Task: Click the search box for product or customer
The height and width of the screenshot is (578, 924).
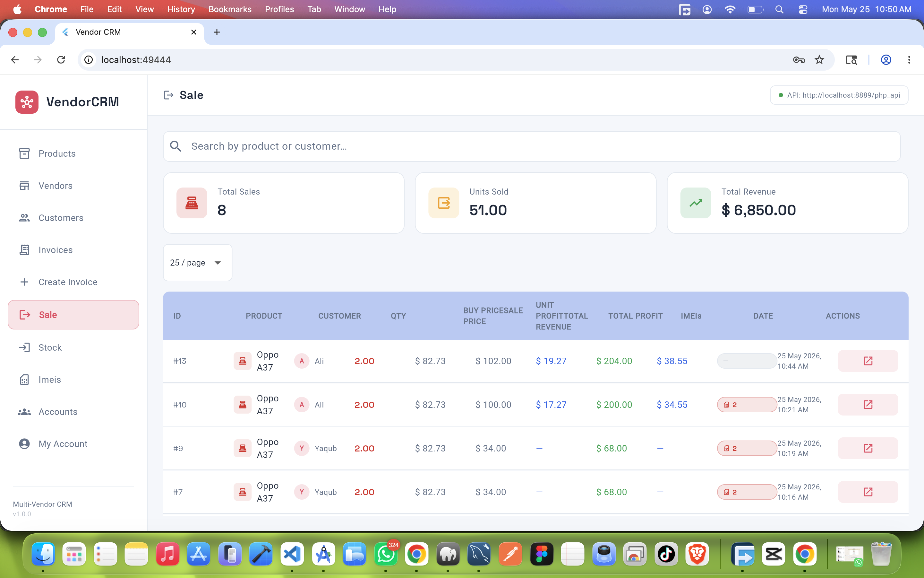Action: coord(532,146)
